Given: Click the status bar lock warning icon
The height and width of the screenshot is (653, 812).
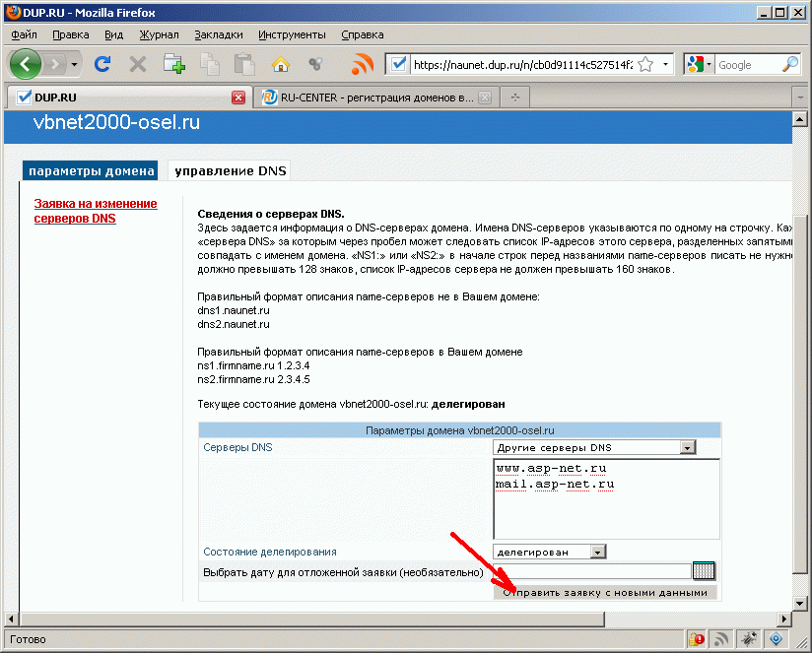Looking at the screenshot, I should tap(696, 639).
